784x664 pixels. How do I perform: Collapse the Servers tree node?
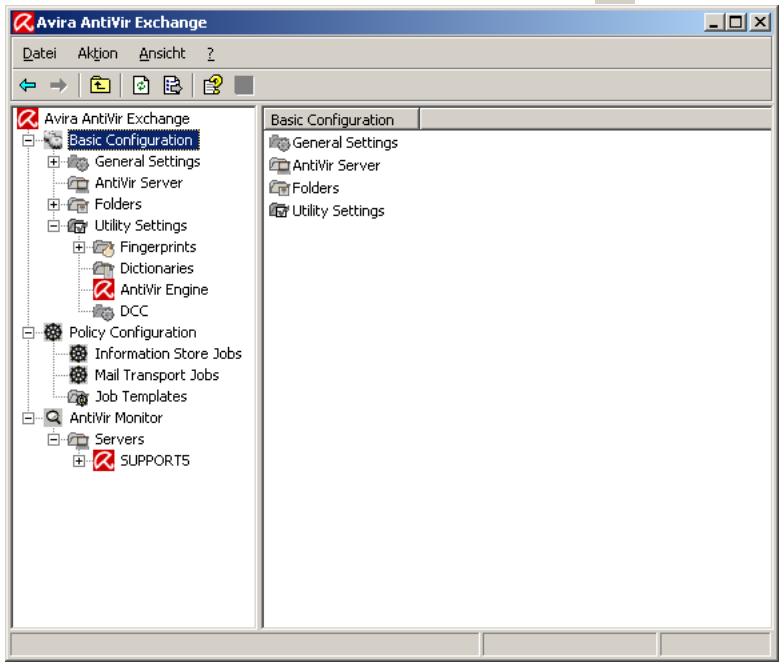click(x=54, y=439)
